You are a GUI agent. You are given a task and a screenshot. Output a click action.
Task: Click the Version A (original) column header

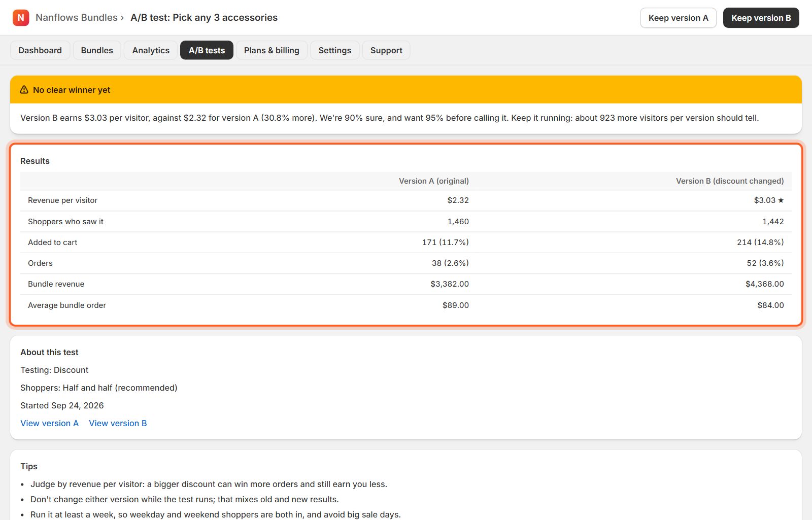tap(434, 181)
